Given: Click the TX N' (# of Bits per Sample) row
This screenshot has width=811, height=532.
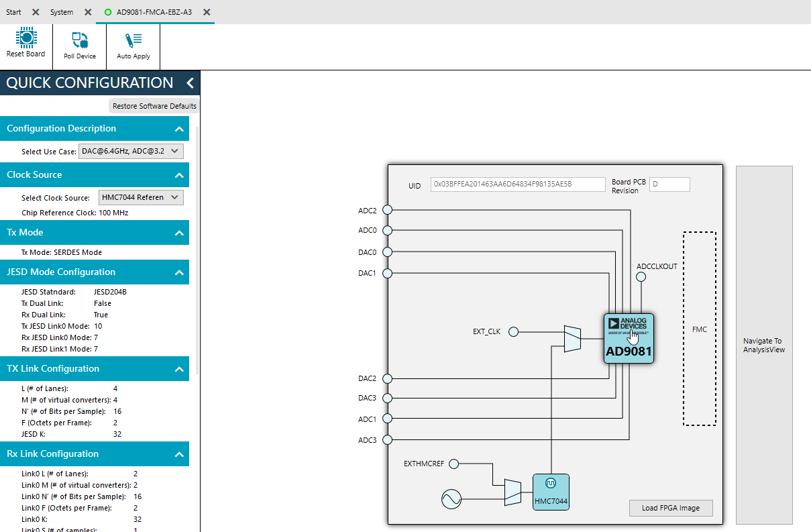Looking at the screenshot, I should (72, 411).
